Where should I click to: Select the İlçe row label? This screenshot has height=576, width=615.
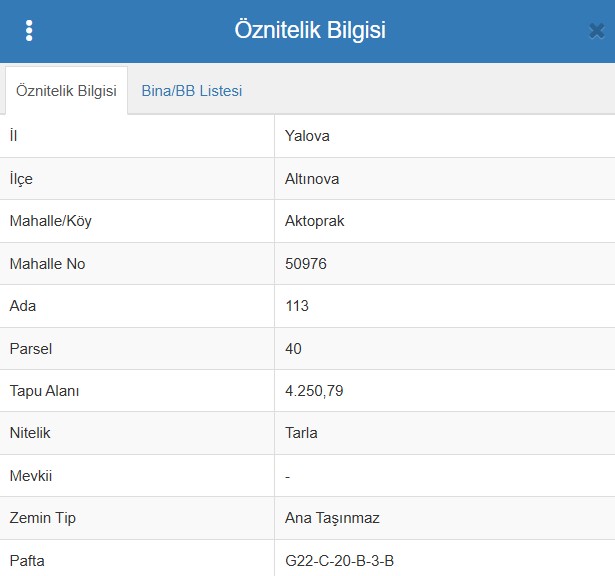coord(21,179)
